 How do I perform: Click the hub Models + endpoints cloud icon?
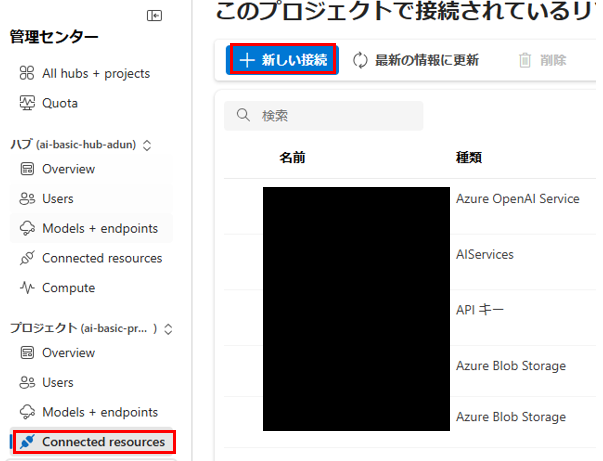point(27,228)
